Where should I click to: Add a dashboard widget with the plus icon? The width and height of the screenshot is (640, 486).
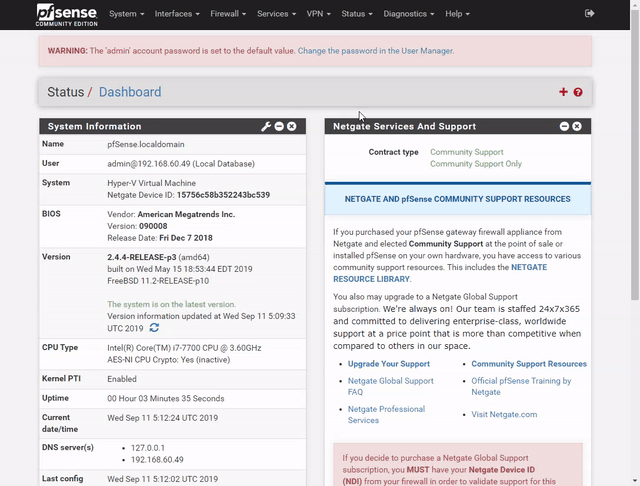point(563,92)
